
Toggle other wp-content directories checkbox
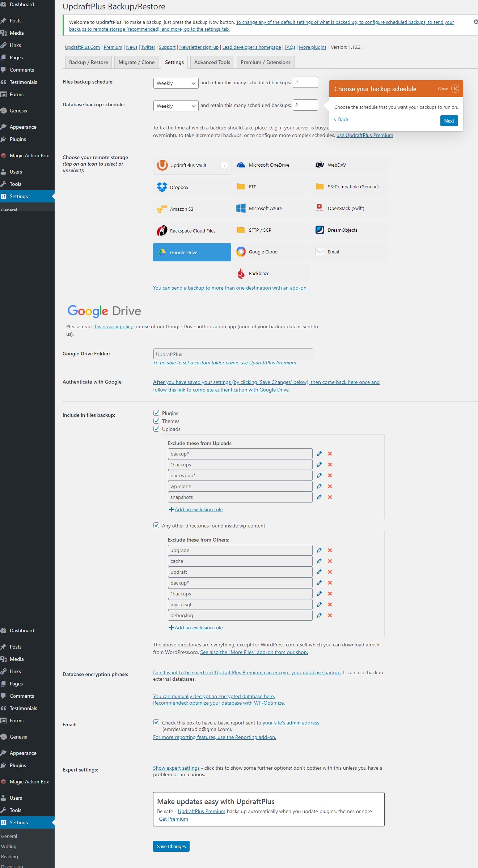click(156, 525)
